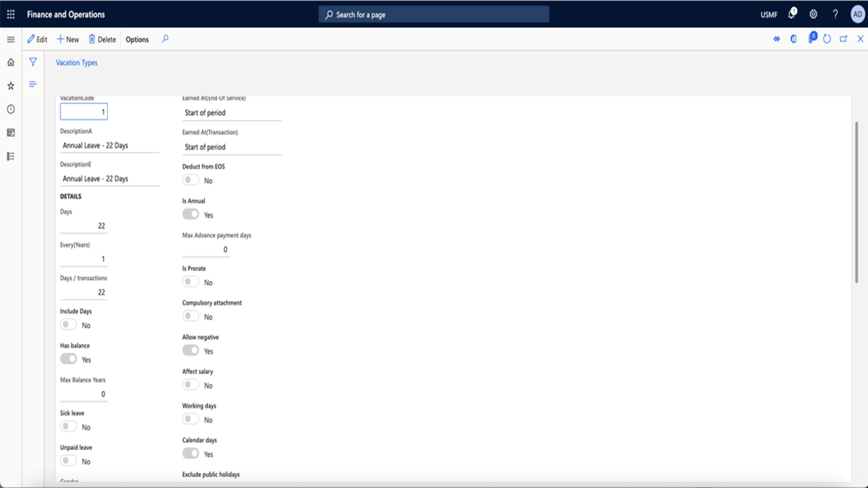Click the Search for a page box
Image resolution: width=868 pixels, height=488 pixels.
point(434,14)
